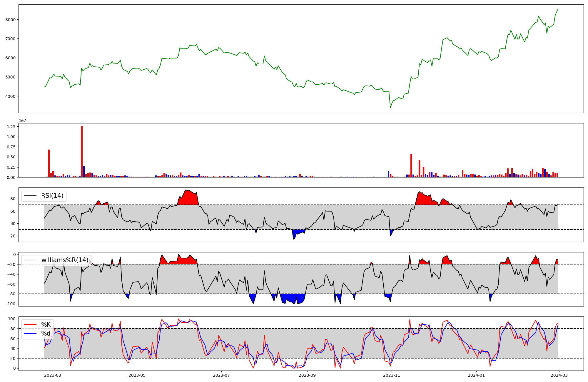Screen dimensions: 588x382
Task: Select the tallest red volume bar
Action: pos(82,151)
